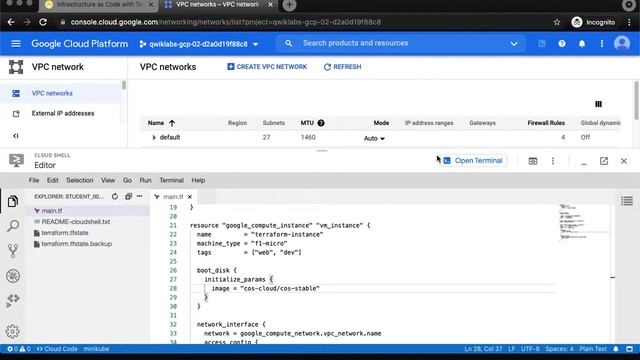Open the Terminal menu in editor

pyautogui.click(x=171, y=180)
